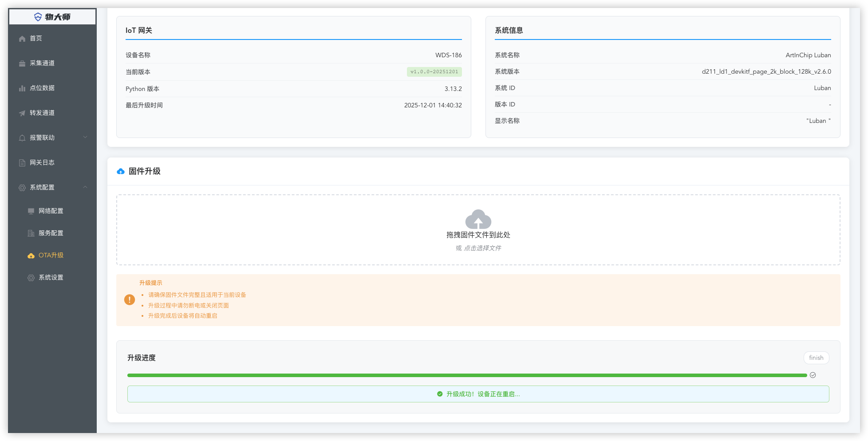This screenshot has width=868, height=441.
Task: Click the 点击选择文件 link
Action: tap(482, 248)
